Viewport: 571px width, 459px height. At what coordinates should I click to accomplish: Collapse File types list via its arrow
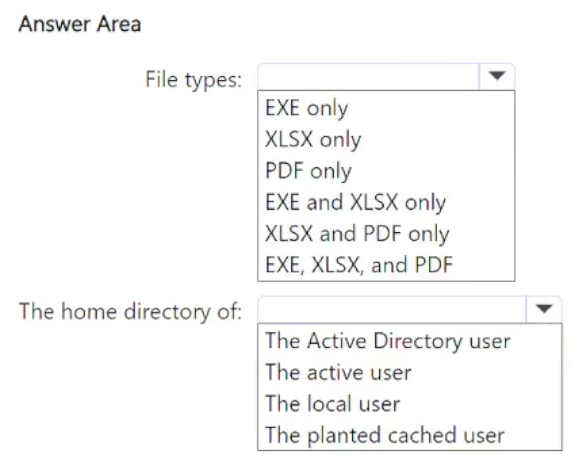tap(497, 76)
